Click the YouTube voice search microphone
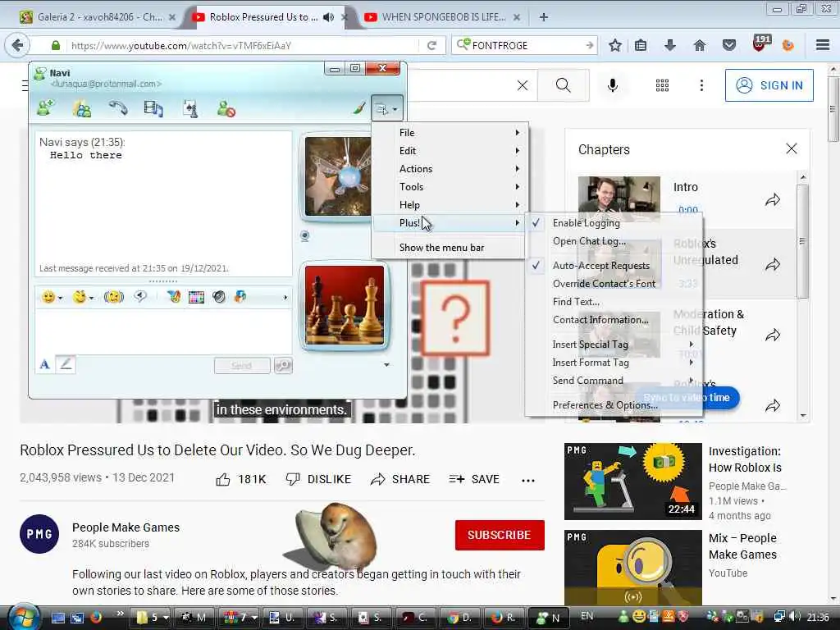 613,85
